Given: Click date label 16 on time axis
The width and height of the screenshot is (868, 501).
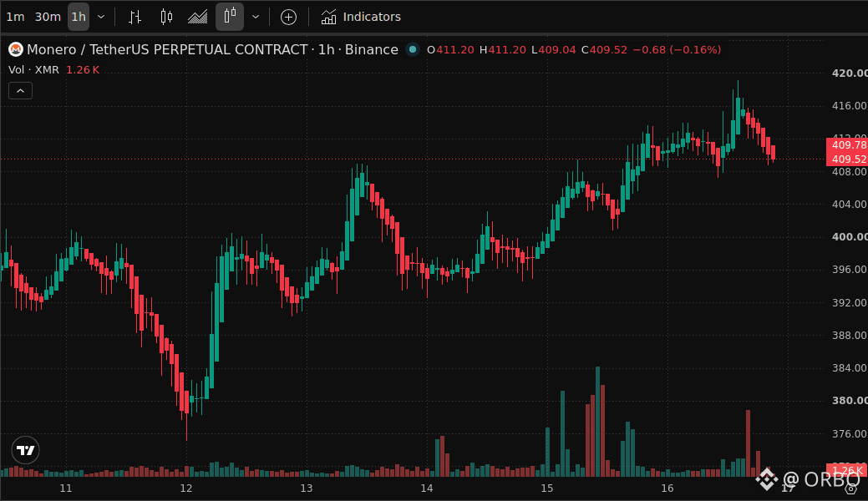Looking at the screenshot, I should (x=667, y=488).
